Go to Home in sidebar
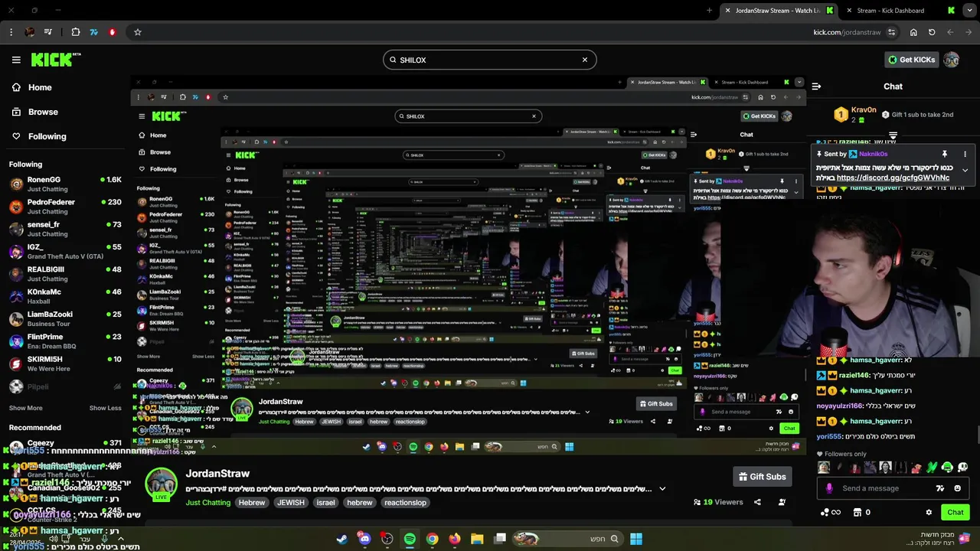The width and height of the screenshot is (980, 551). tap(31, 87)
